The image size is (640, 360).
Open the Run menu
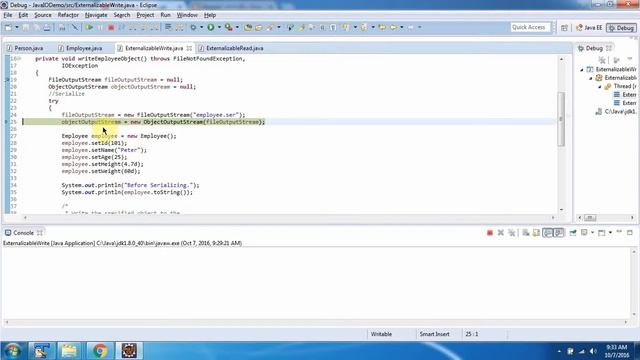pos(165,15)
